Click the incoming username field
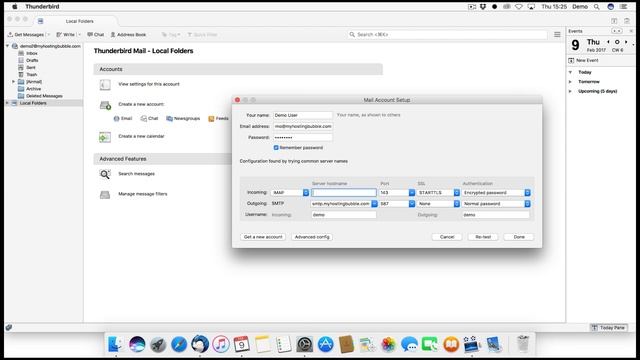This screenshot has height=360, width=640. [344, 215]
